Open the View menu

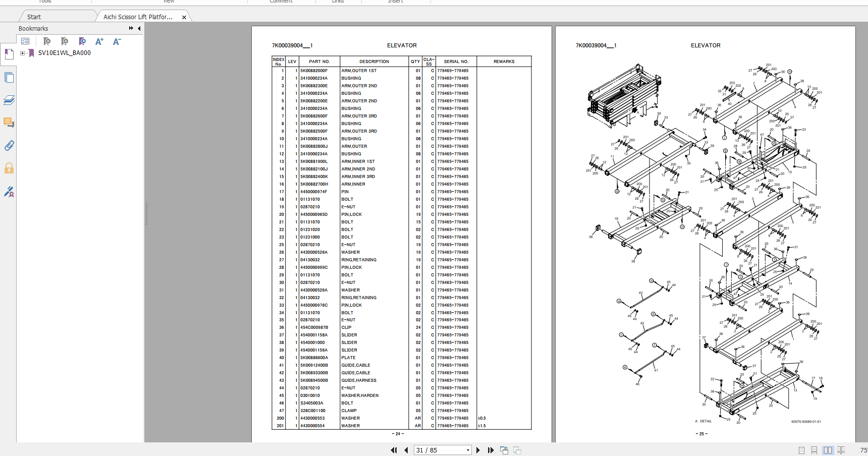[x=169, y=2]
